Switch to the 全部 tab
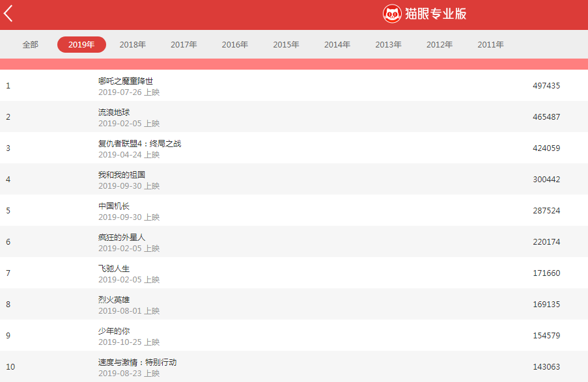 point(31,45)
